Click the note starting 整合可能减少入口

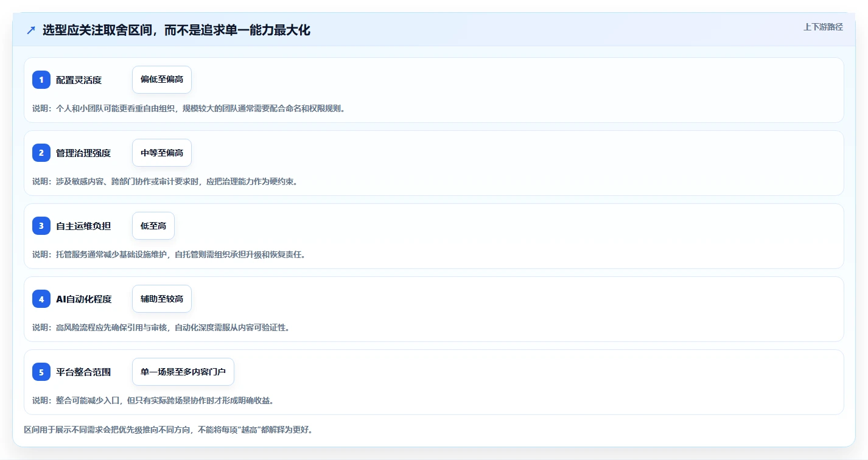pos(153,400)
